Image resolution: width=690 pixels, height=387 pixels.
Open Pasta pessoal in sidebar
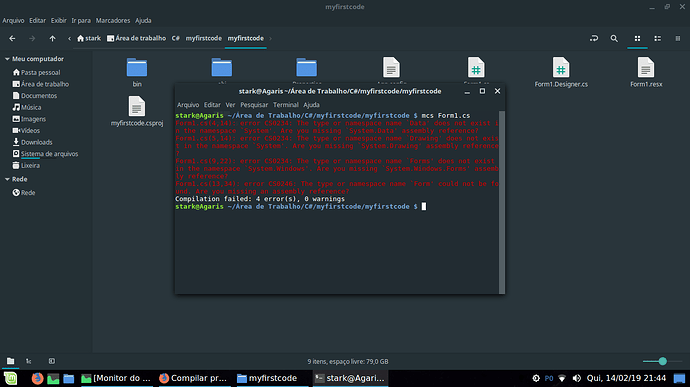[x=37, y=72]
